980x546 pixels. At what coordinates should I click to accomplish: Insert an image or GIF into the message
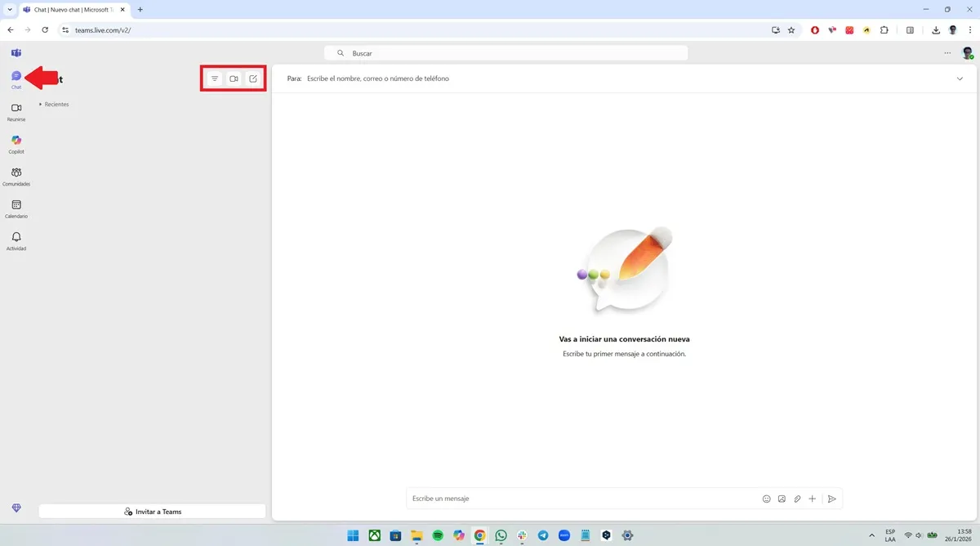point(782,499)
